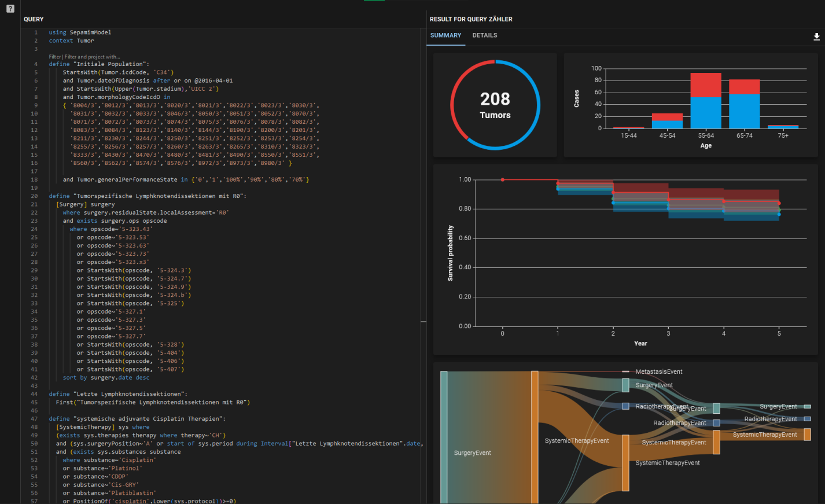Click the red survival point at year 5
825x504 pixels.
pyautogui.click(x=779, y=203)
